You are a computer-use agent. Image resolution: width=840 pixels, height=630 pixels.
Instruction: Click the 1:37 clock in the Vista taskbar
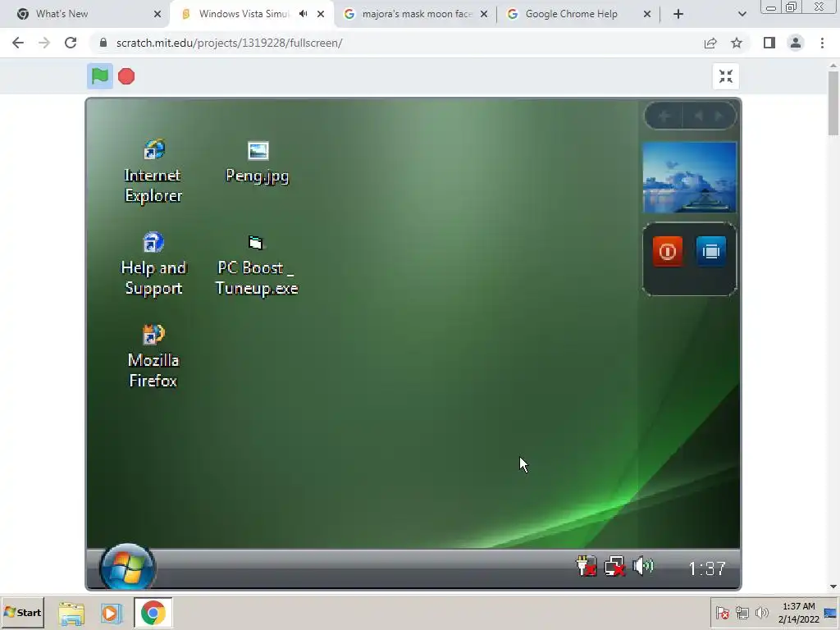tap(706, 568)
